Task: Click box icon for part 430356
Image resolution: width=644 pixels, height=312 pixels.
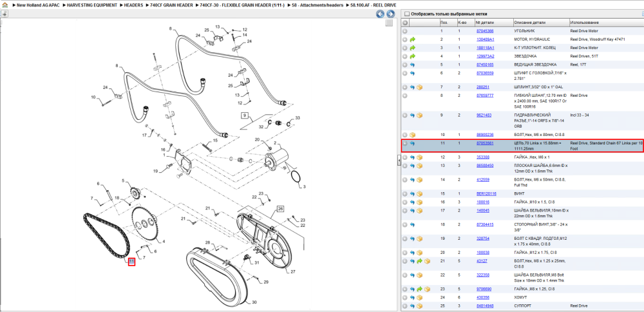Action: point(419,297)
